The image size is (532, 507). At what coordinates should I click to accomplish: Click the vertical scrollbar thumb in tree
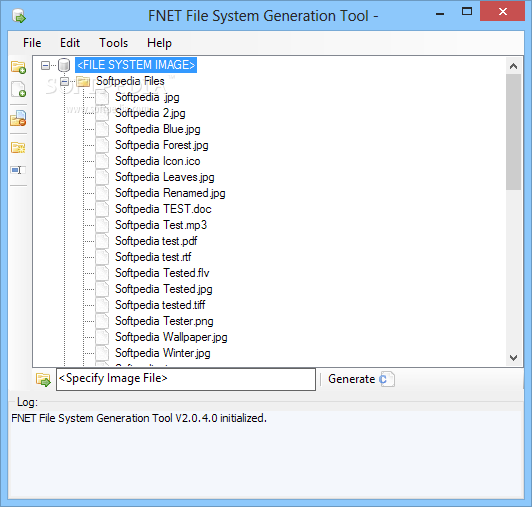coord(513,132)
